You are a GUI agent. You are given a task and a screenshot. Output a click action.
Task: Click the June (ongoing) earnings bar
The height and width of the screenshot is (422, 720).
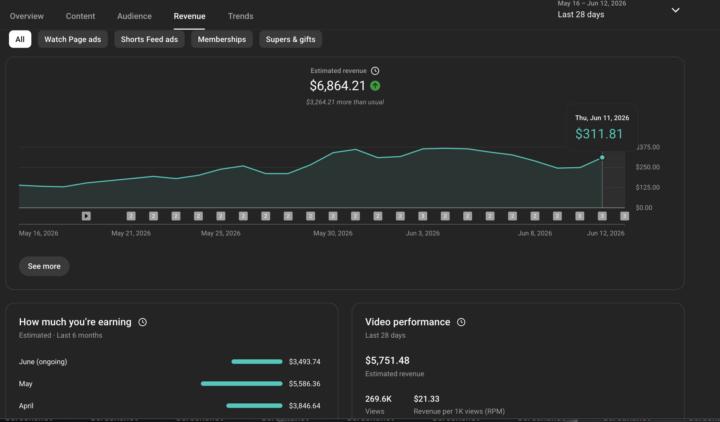tap(257, 362)
